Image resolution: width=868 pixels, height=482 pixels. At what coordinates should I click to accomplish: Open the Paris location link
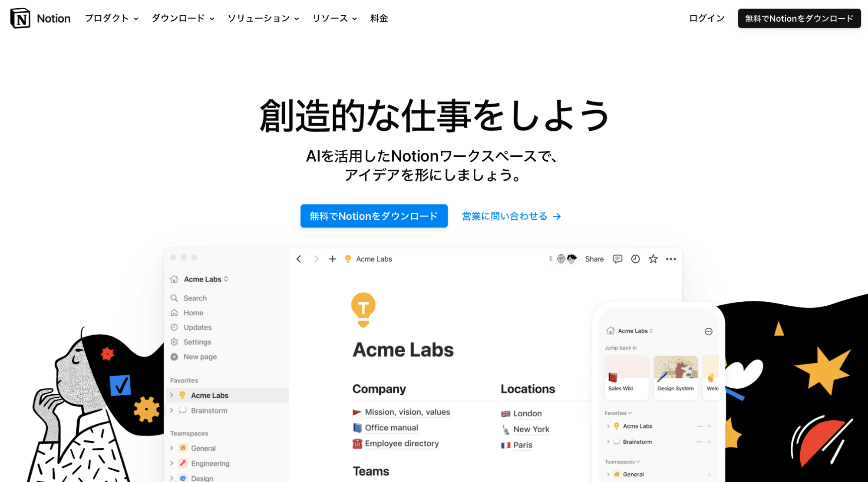(522, 445)
